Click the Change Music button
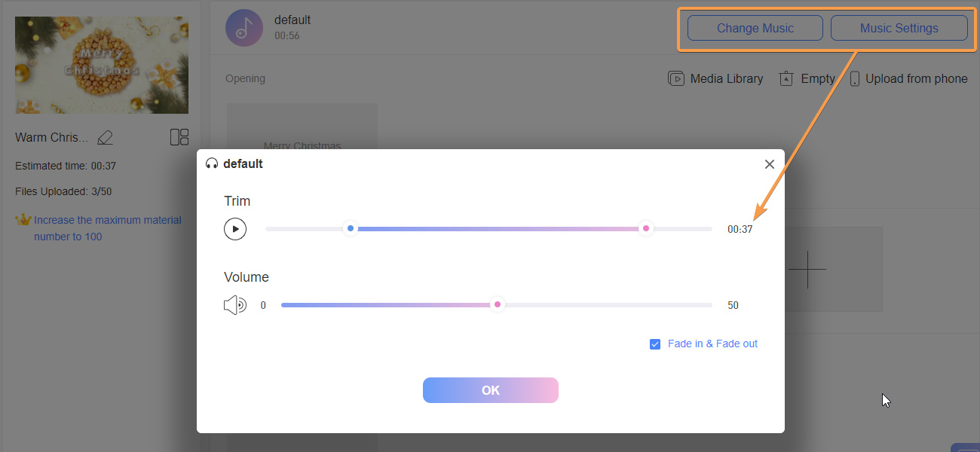 click(x=754, y=27)
